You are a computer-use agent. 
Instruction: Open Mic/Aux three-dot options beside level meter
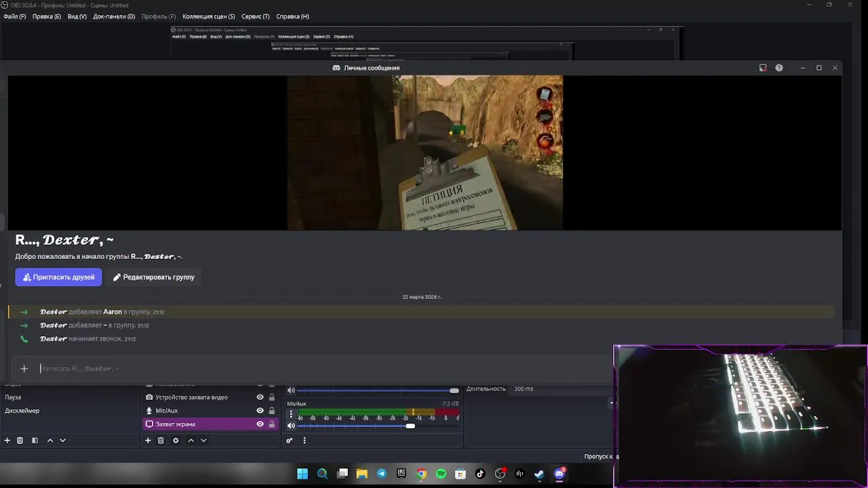point(291,414)
